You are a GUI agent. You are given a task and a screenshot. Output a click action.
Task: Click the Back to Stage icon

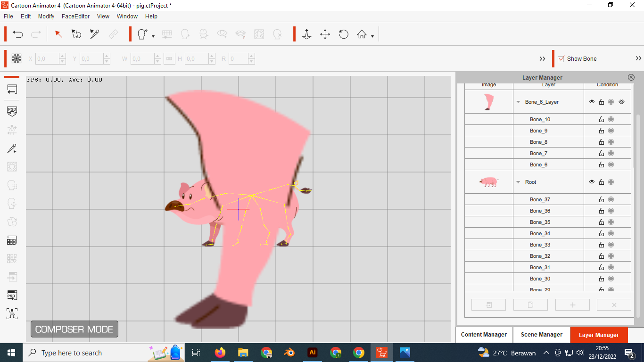pyautogui.click(x=12, y=89)
